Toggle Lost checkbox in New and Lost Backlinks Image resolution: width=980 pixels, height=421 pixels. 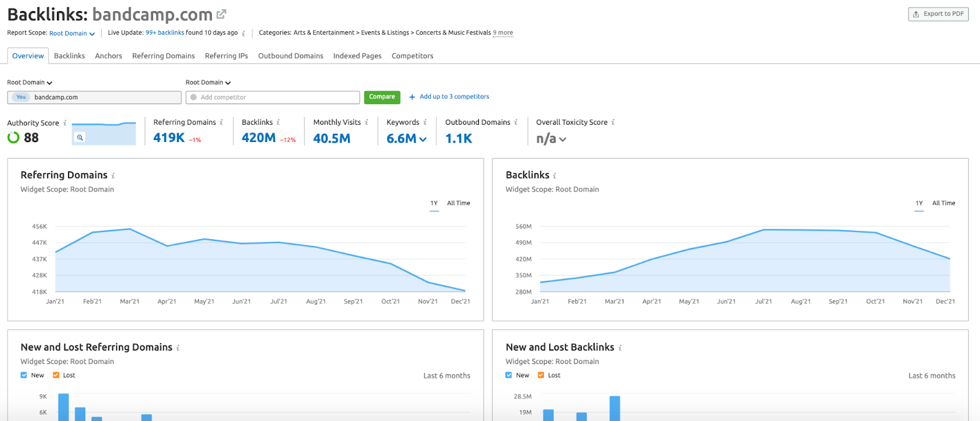(x=541, y=375)
